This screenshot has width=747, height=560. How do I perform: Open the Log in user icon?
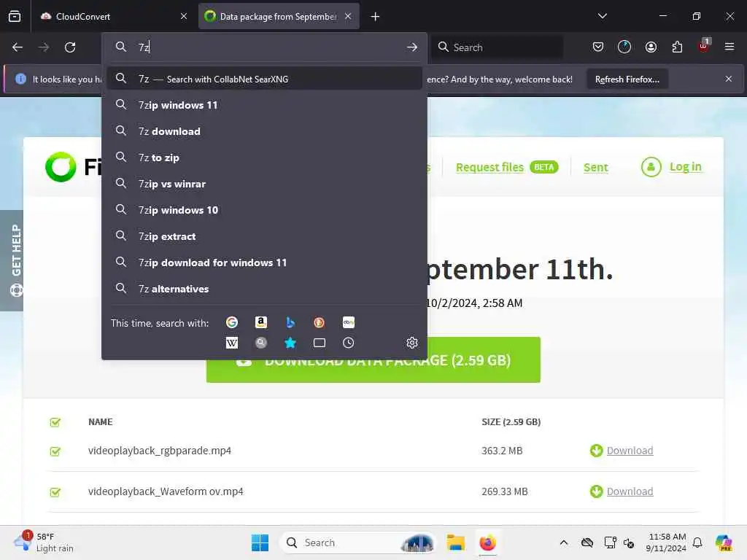651,167
